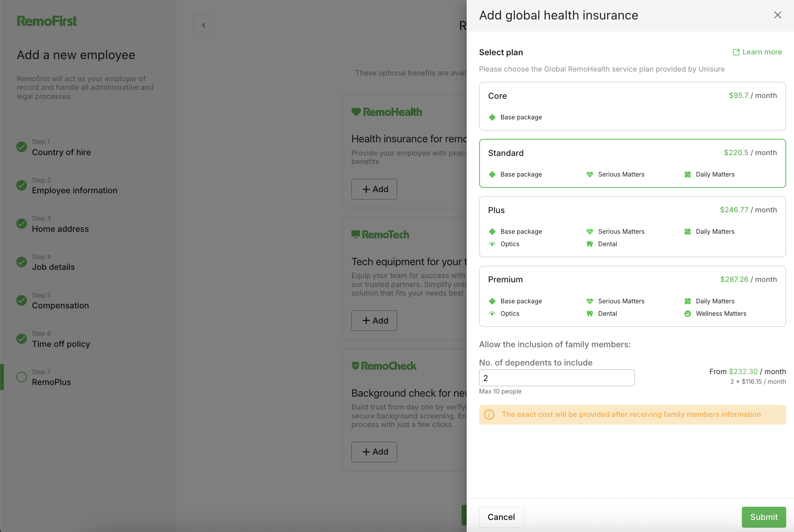This screenshot has width=794, height=532.
Task: Click the From $232.30 / month total
Action: (748, 371)
